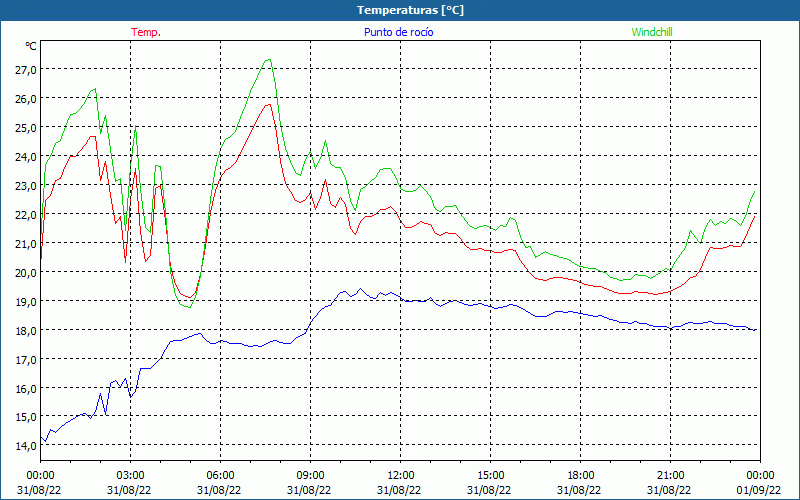Click the 21:00 time axis label
Screen dimensions: 800x500
670,476
